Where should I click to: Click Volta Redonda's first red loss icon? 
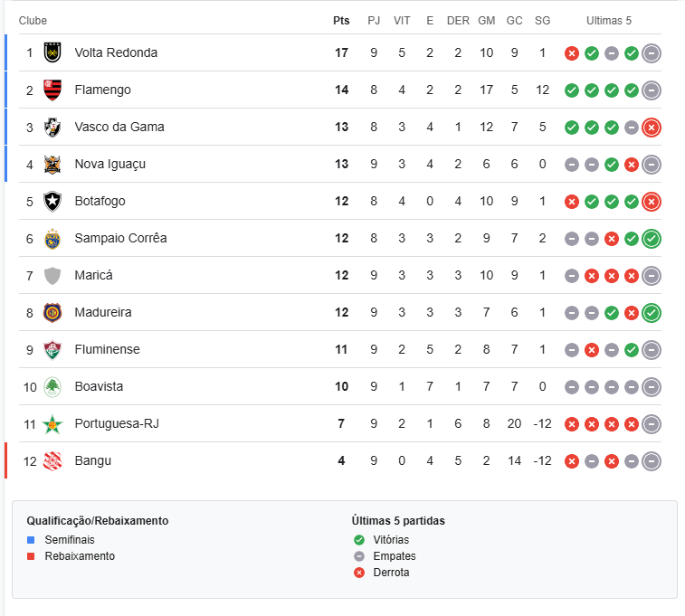(572, 53)
